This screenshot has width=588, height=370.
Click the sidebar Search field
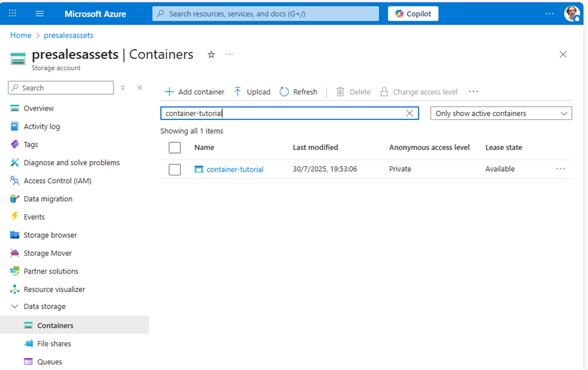click(x=61, y=88)
